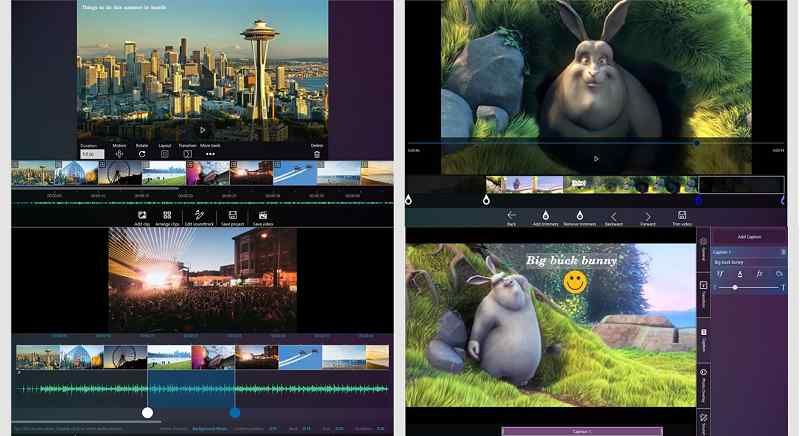Select 'Big buck bunny' caption on preview

click(x=571, y=261)
